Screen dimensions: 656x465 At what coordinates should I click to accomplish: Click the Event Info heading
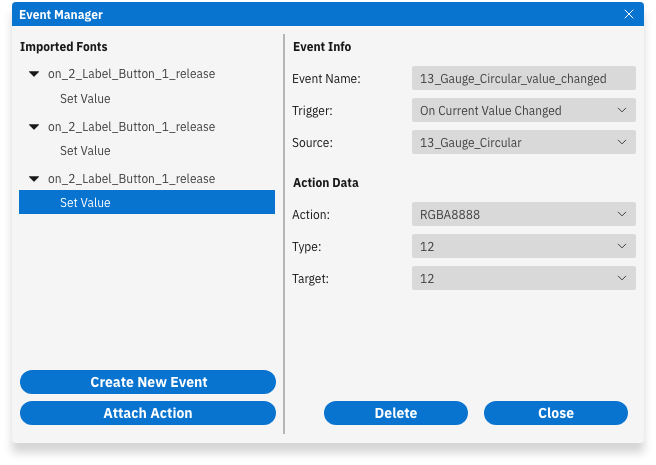tap(322, 46)
